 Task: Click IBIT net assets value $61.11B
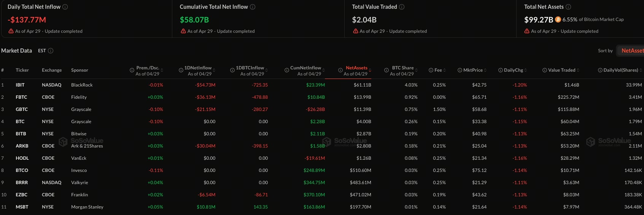(363, 85)
